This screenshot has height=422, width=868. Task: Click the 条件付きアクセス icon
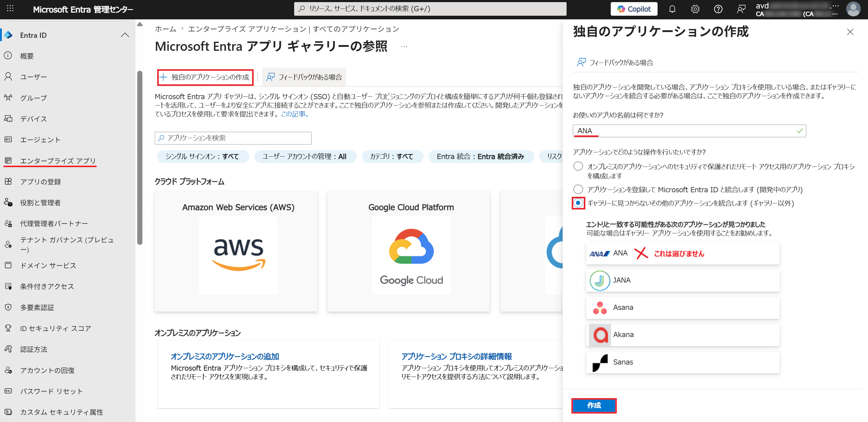click(x=8, y=286)
